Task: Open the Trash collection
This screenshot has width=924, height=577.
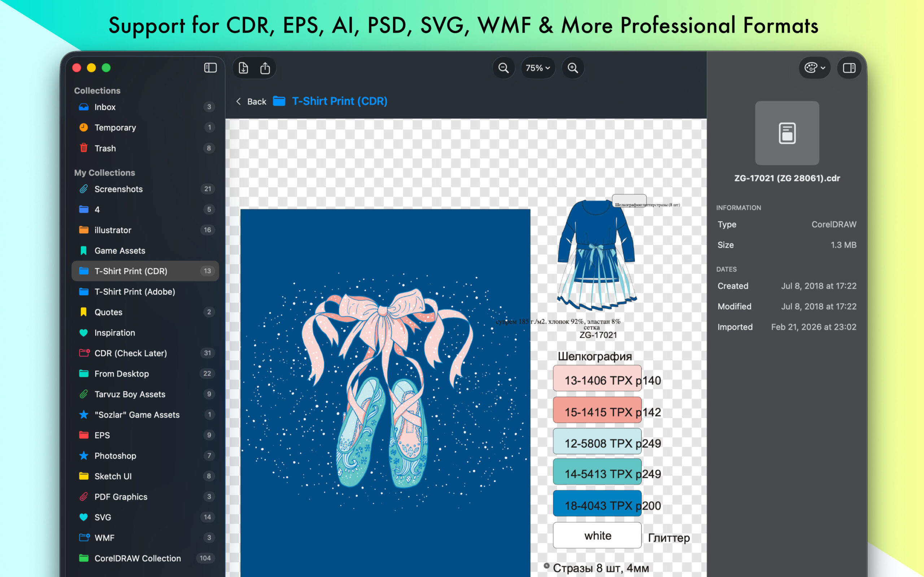Action: tap(105, 149)
